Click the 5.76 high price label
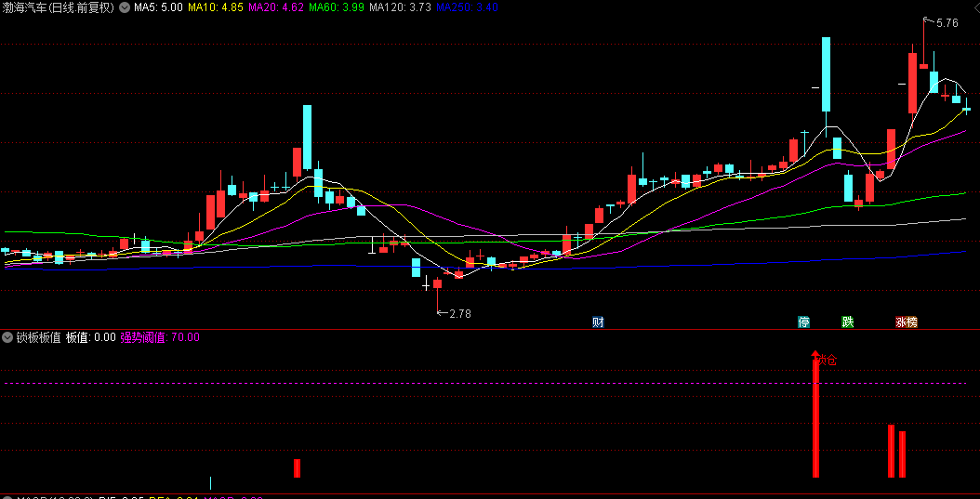Viewport: 980px width, 499px height. click(x=947, y=23)
